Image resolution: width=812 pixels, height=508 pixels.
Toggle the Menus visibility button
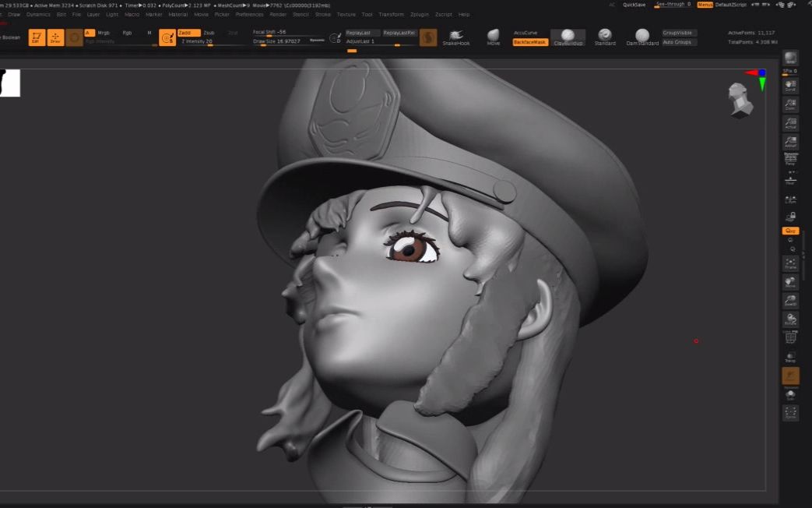(705, 5)
